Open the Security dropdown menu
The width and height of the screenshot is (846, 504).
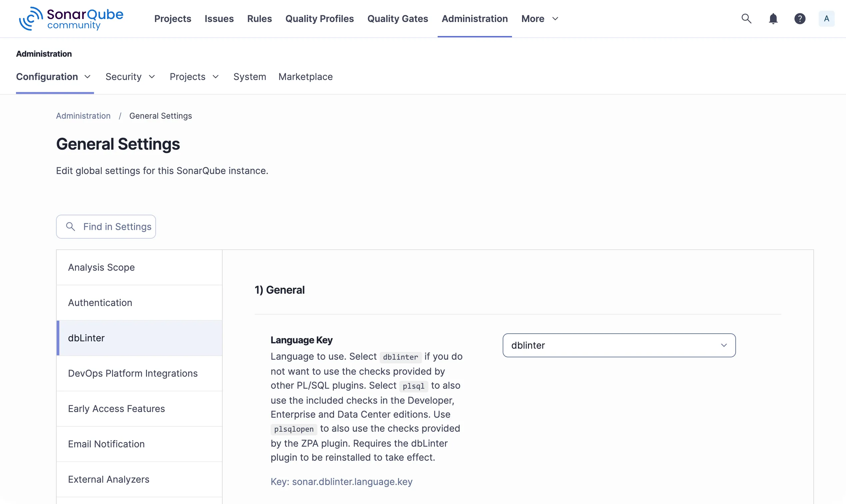click(130, 77)
